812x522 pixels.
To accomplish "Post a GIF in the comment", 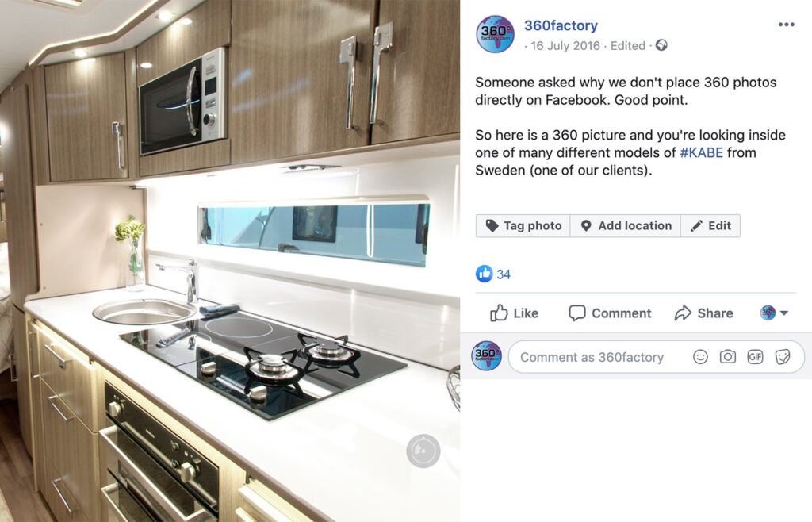I will (x=755, y=357).
